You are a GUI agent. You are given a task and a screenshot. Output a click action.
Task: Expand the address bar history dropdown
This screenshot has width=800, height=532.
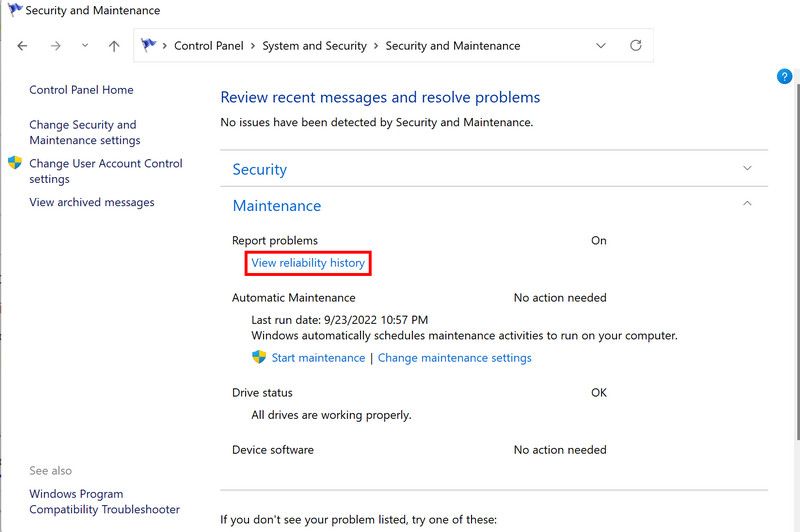click(x=600, y=46)
